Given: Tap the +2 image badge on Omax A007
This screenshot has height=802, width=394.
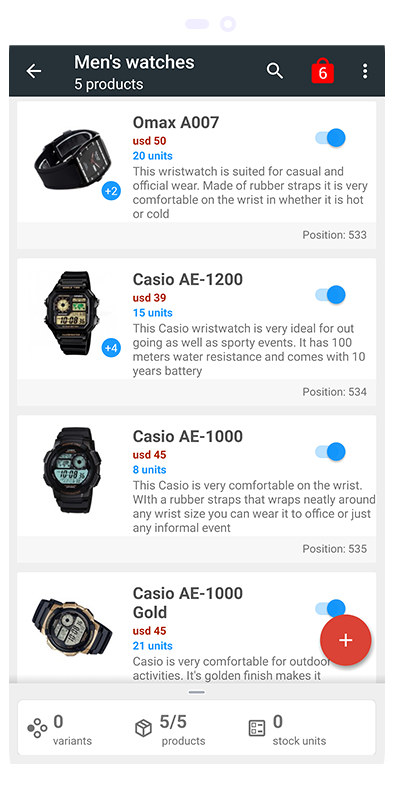Looking at the screenshot, I should click(x=111, y=191).
